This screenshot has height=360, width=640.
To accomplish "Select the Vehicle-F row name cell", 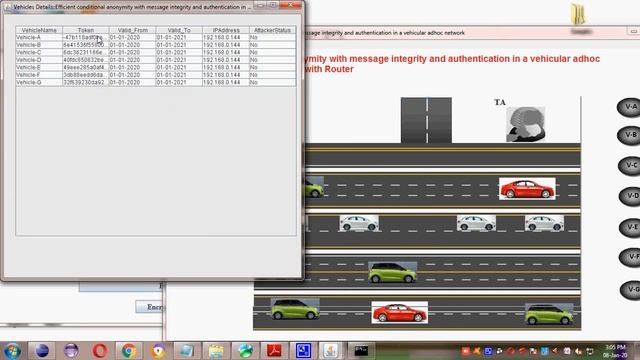I will click(39, 75).
